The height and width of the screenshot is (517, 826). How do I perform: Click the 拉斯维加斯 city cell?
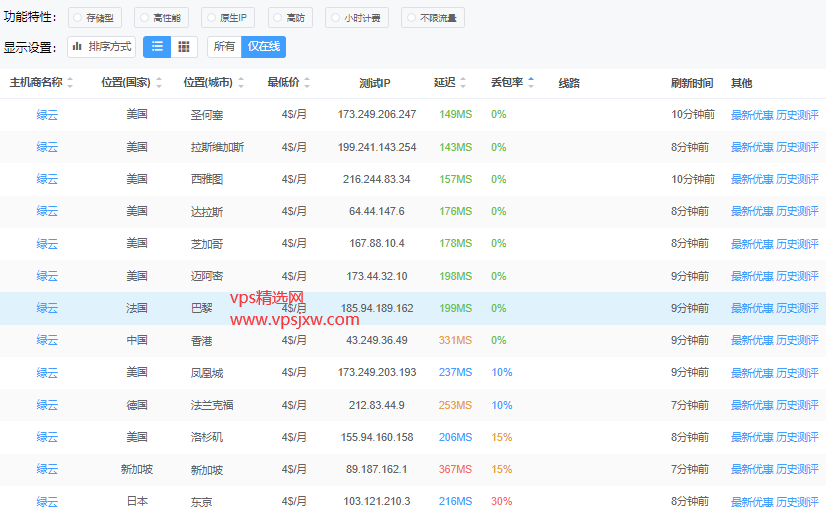coord(217,147)
